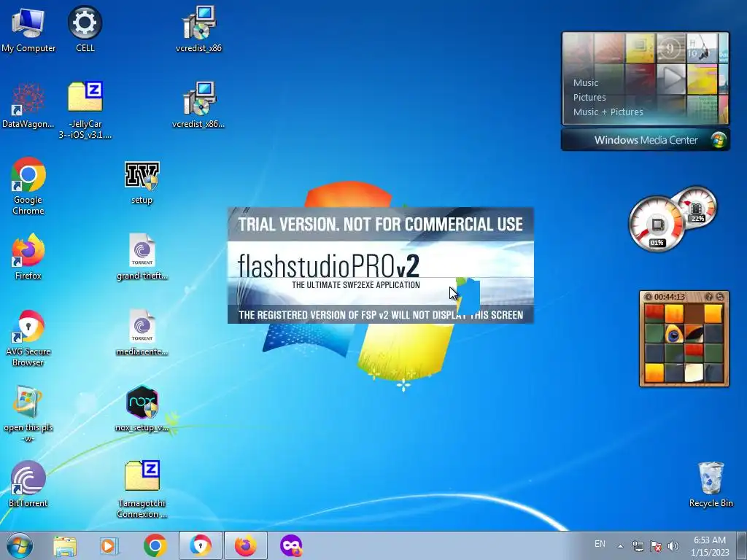Select the DataWagon shortcut icon
Screen dimensions: 747x560
[x=28, y=105]
